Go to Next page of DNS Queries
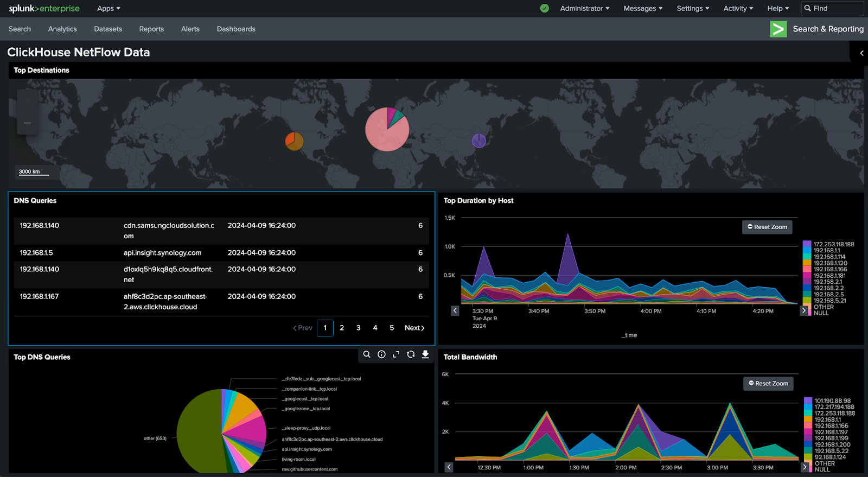868x477 pixels. point(414,328)
